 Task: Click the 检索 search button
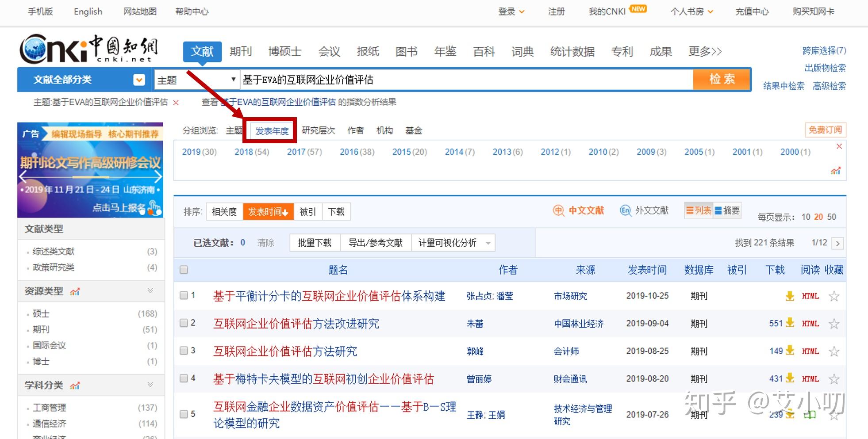pos(721,79)
